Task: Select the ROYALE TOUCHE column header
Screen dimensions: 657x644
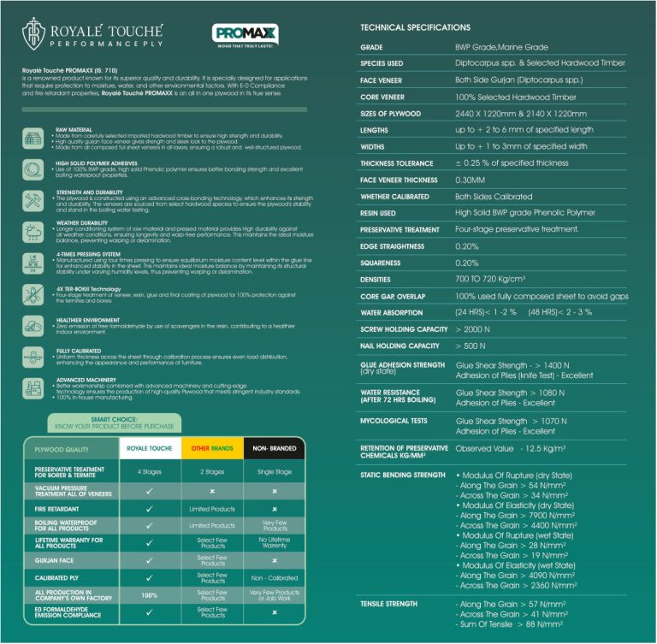Action: pos(150,448)
